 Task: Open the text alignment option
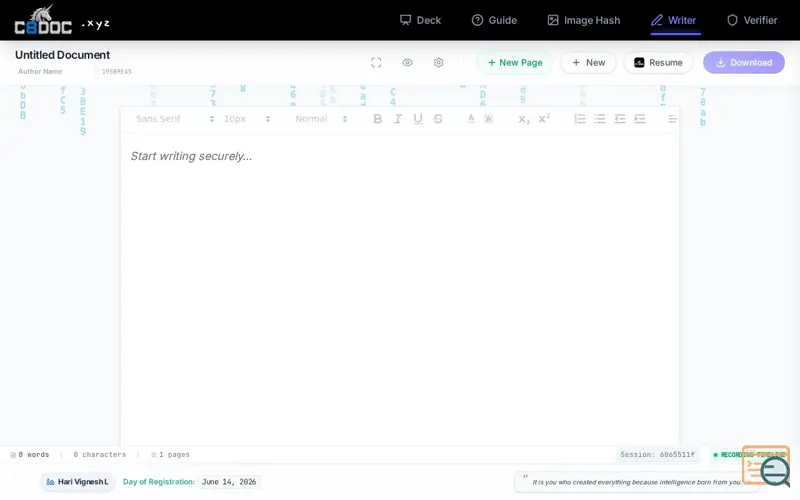pos(672,119)
